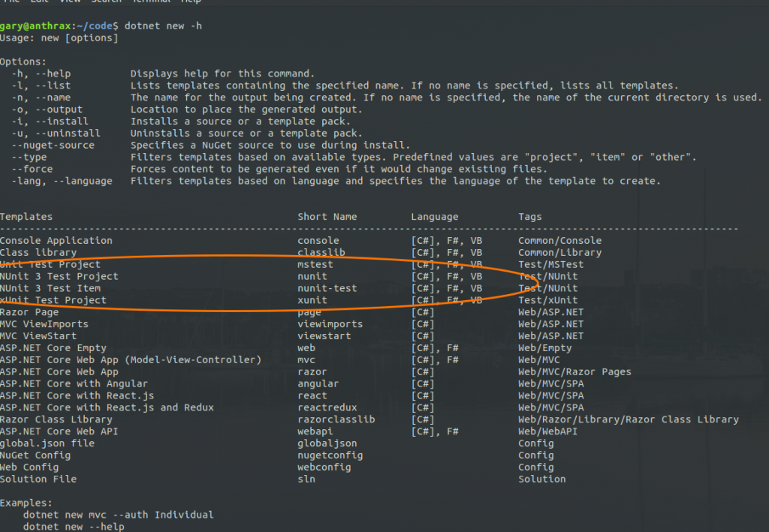This screenshot has height=532, width=769.
Task: Click the 'Language' column header
Action: [435, 217]
